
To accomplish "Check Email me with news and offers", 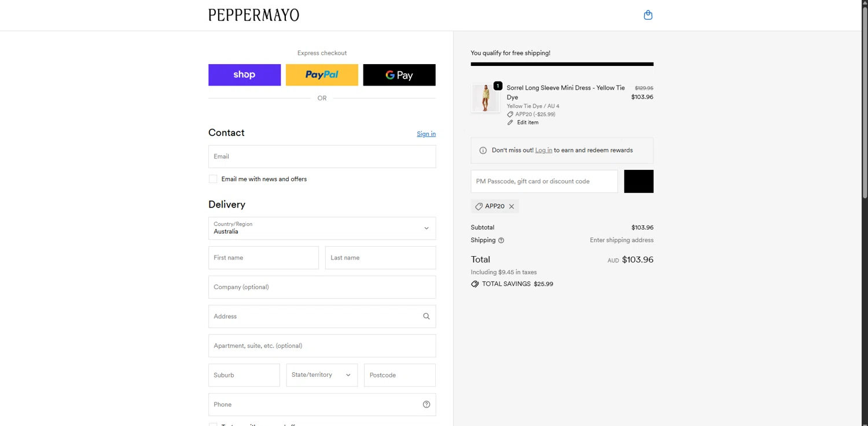I will click(x=213, y=179).
